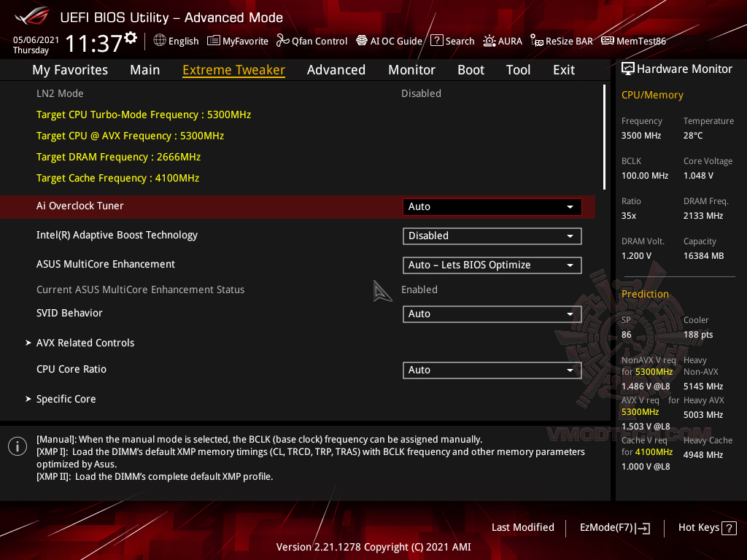Click the 100.00 MHz BCLK value
Screen dimensions: 747x560
[x=645, y=176]
